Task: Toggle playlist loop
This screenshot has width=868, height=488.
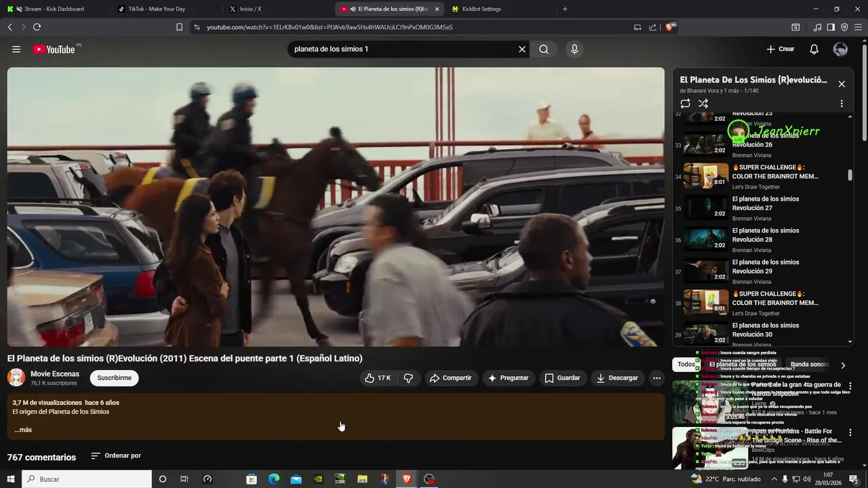Action: pyautogui.click(x=685, y=104)
